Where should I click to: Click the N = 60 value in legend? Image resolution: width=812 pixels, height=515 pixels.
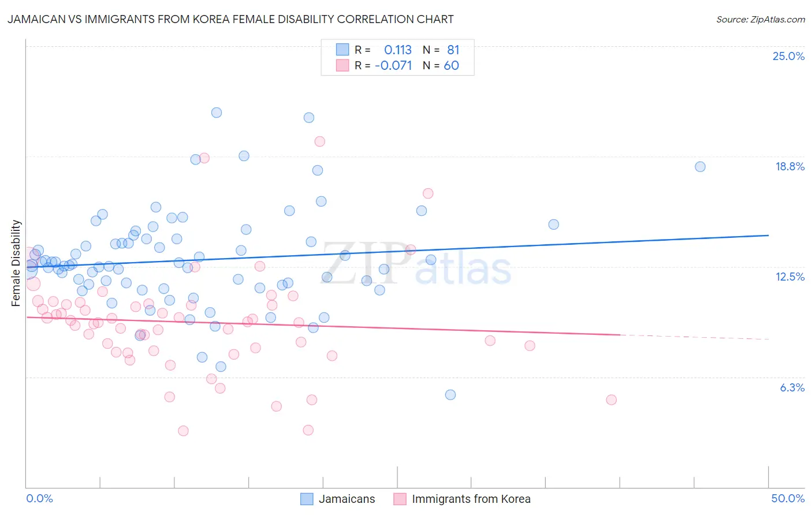[x=441, y=65]
